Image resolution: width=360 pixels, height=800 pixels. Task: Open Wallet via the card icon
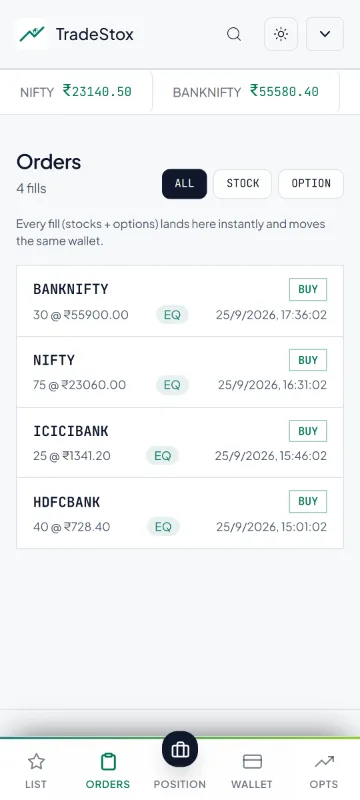coord(252,762)
